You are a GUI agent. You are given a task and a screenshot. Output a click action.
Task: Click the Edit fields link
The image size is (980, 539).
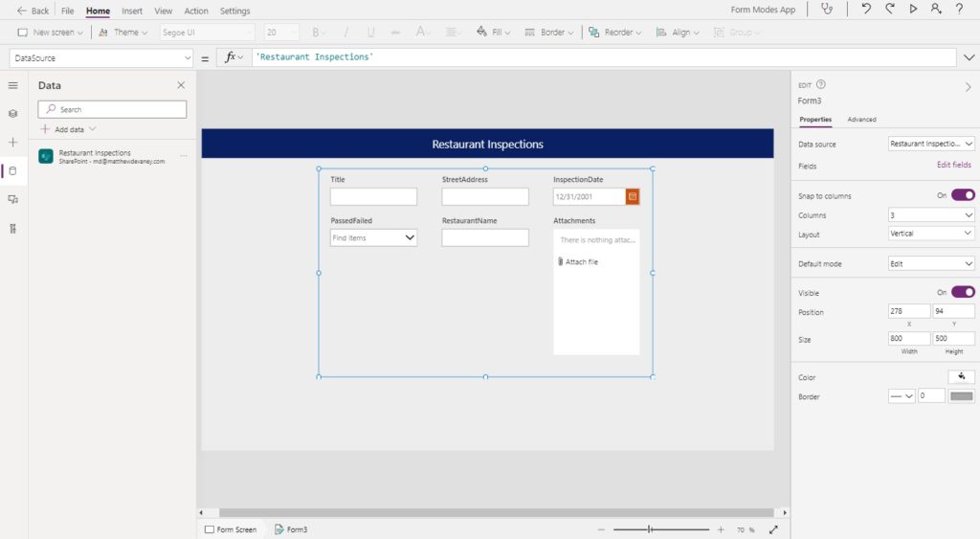[x=954, y=165]
